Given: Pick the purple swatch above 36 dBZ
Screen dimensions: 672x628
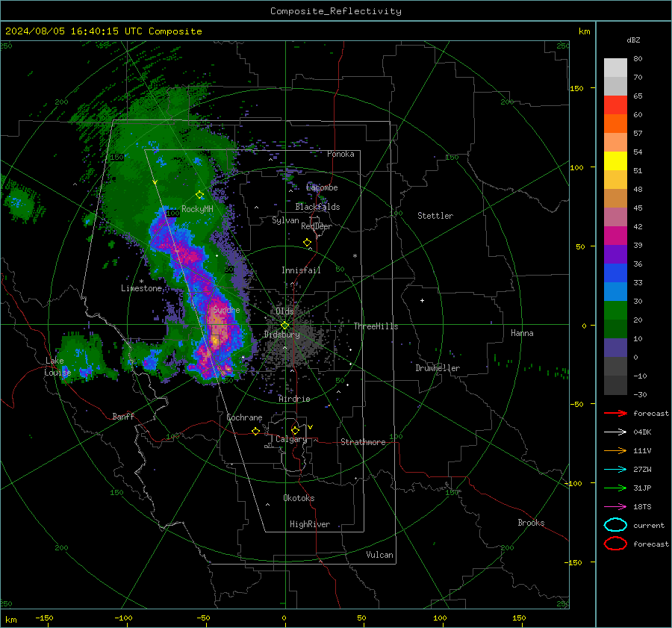Looking at the screenshot, I should coord(615,255).
